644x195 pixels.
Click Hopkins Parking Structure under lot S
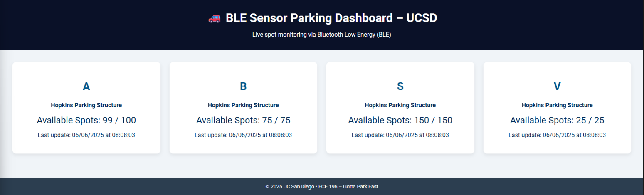tap(400, 105)
